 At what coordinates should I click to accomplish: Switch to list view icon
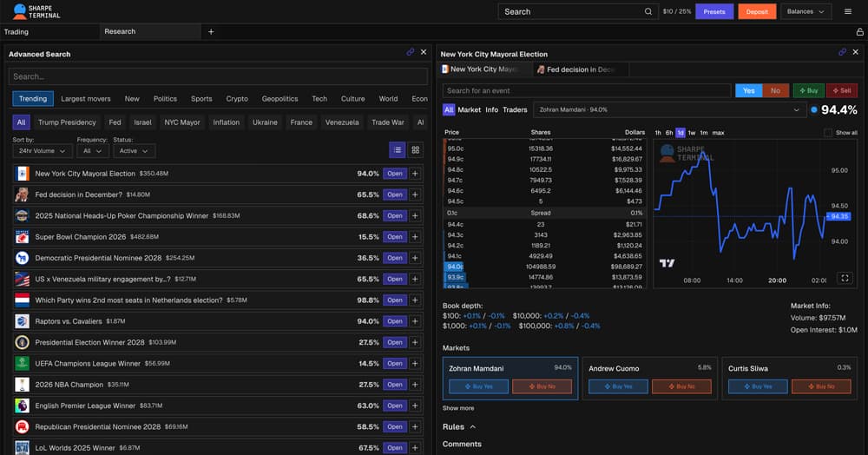[398, 150]
